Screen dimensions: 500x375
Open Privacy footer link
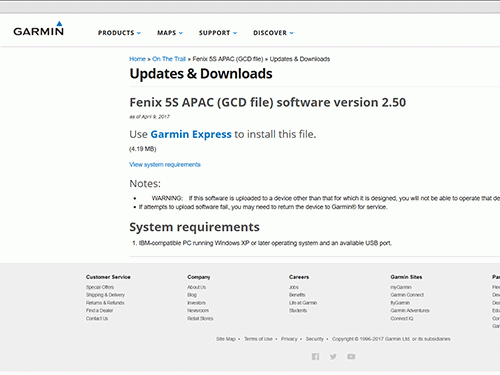click(x=289, y=339)
